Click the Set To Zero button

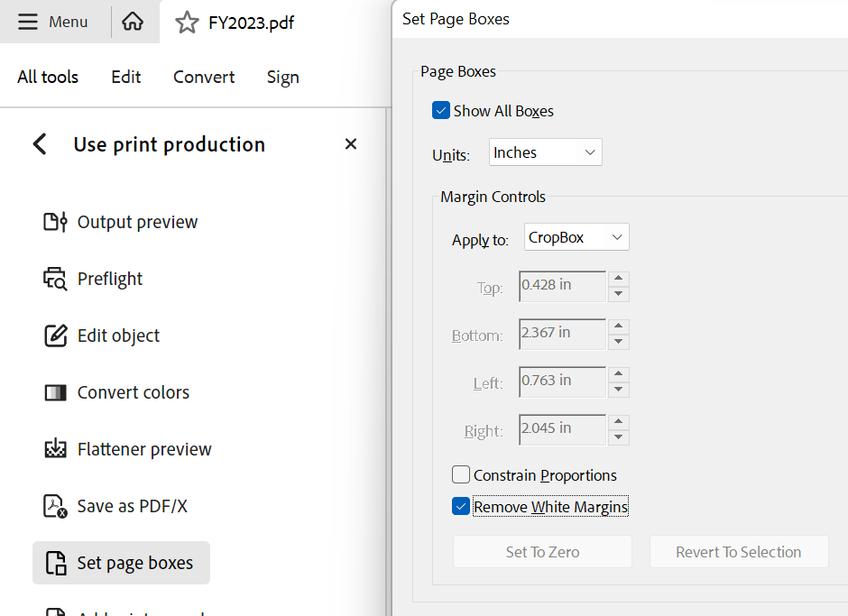pyautogui.click(x=542, y=552)
